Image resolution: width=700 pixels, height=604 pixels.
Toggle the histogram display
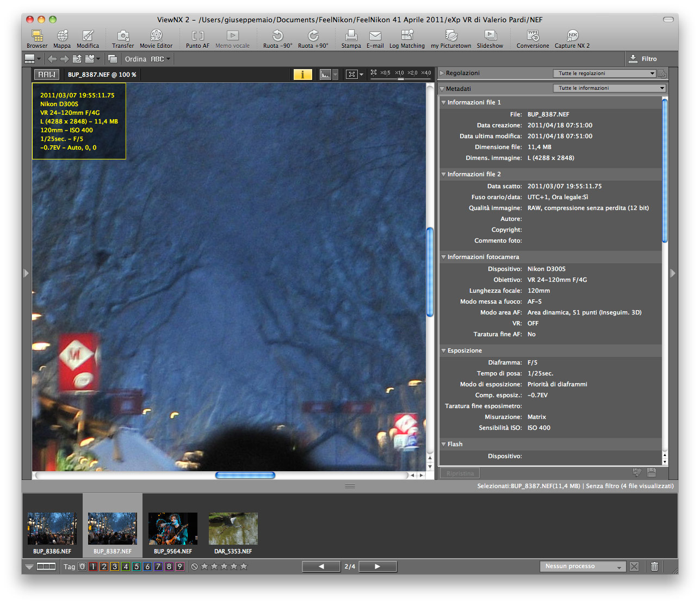click(325, 75)
